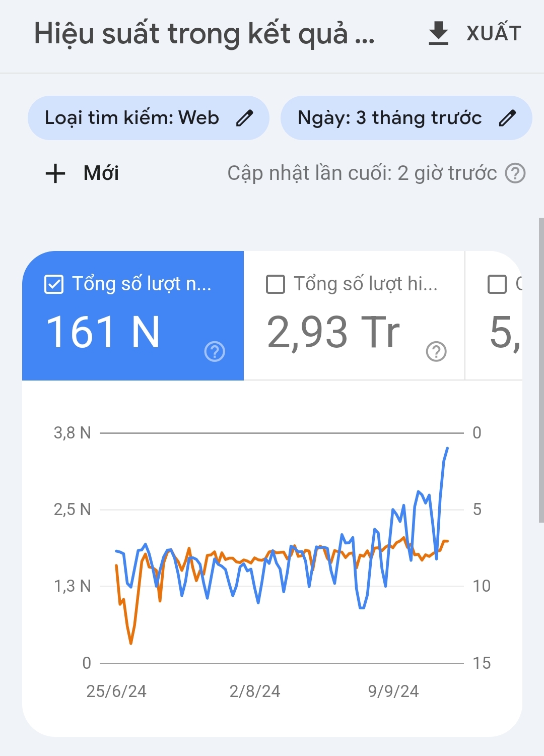The width and height of the screenshot is (544, 756).
Task: Select the 161 N clicks metric card
Action: (x=133, y=316)
